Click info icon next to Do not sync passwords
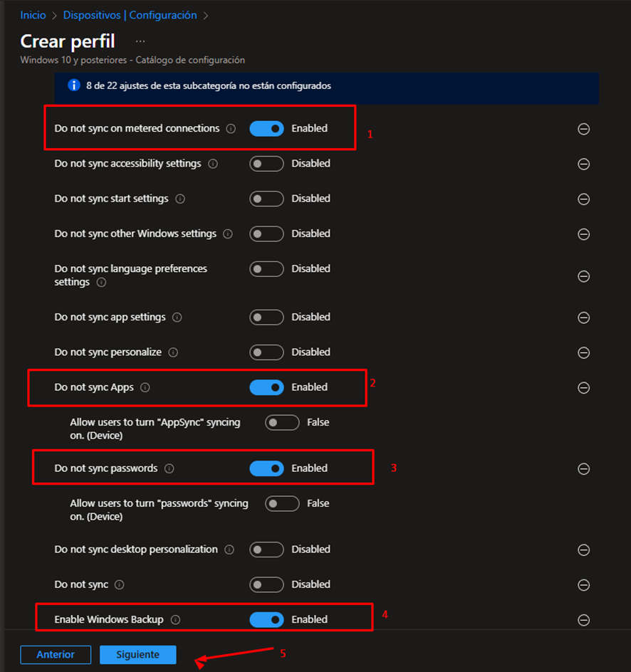The image size is (631, 672). click(x=170, y=469)
